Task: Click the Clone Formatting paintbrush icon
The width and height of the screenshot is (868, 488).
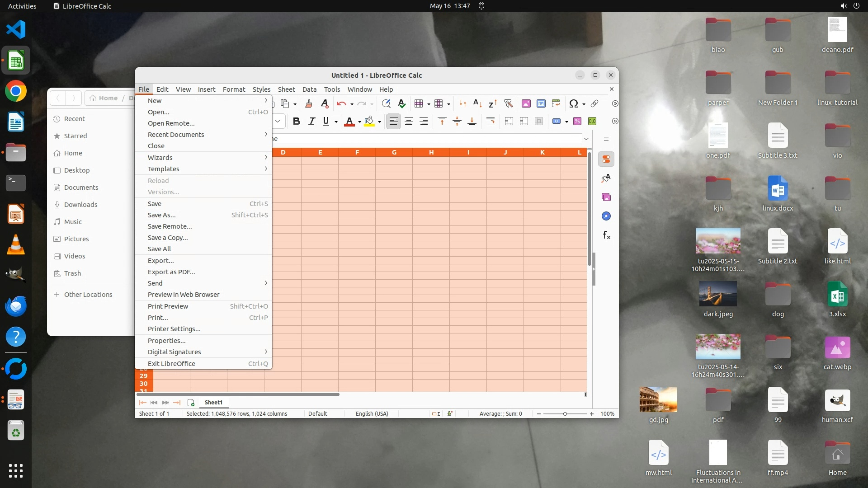Action: pyautogui.click(x=309, y=103)
